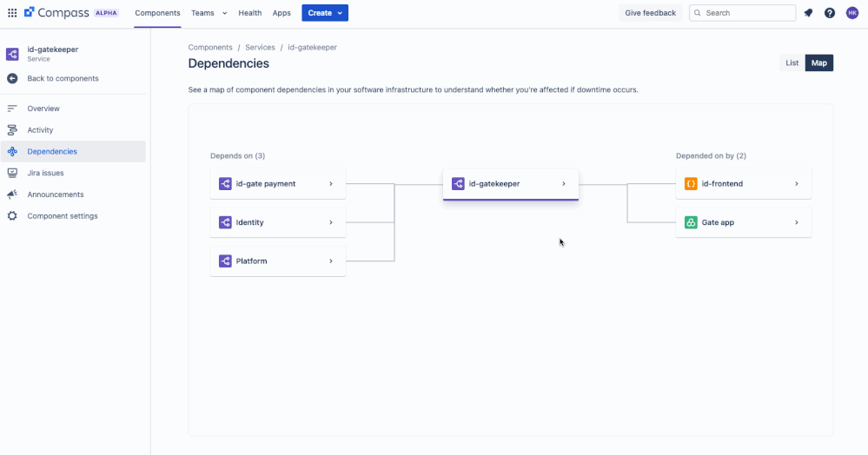Open the Apps nav item
Image resolution: width=868 pixels, height=455 pixels.
282,13
